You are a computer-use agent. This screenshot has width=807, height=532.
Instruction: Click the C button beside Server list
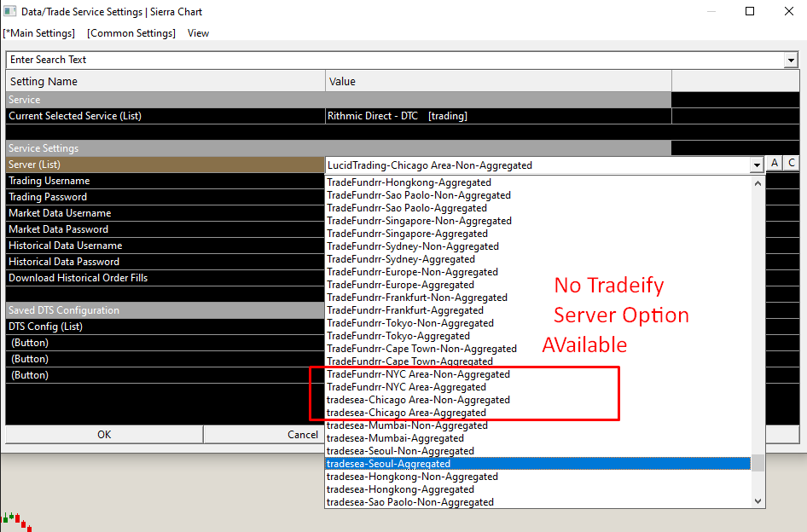coord(792,163)
